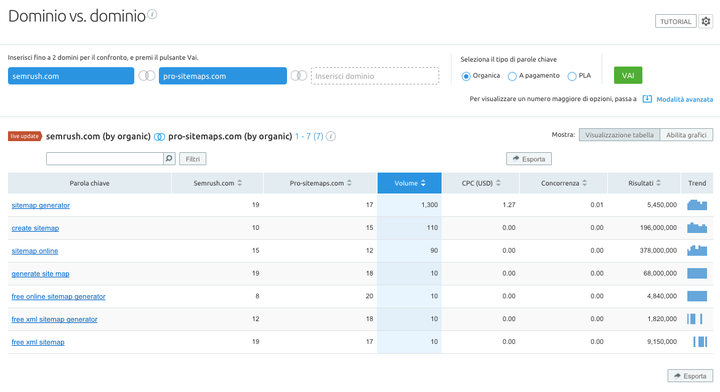Open the Modalità avanzata link
This screenshot has height=392, width=720.
[x=685, y=99]
